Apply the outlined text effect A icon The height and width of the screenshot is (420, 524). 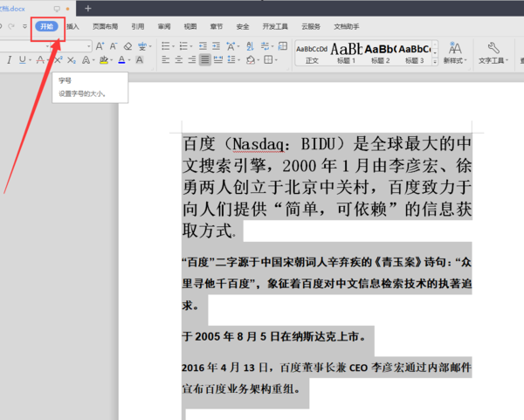tap(86, 59)
